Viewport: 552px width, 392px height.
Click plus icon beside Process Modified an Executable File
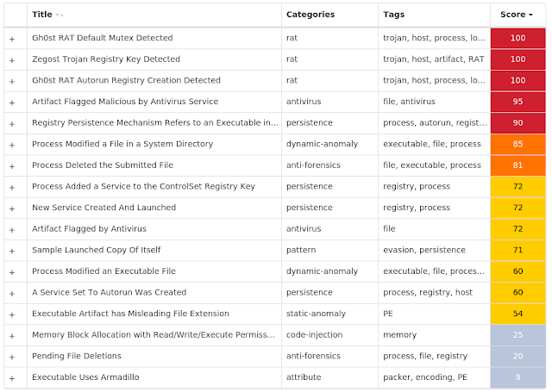coord(12,272)
